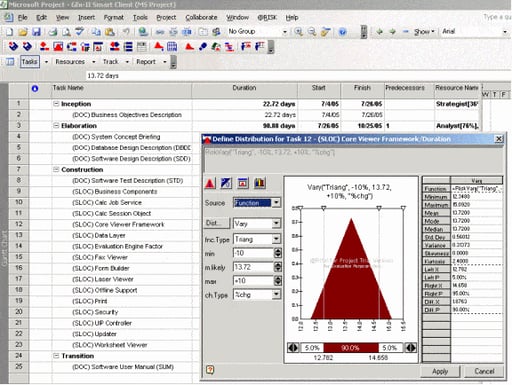Image resolution: width=512 pixels, height=385 pixels.
Task: Click the min input field showing -10
Action: point(253,253)
